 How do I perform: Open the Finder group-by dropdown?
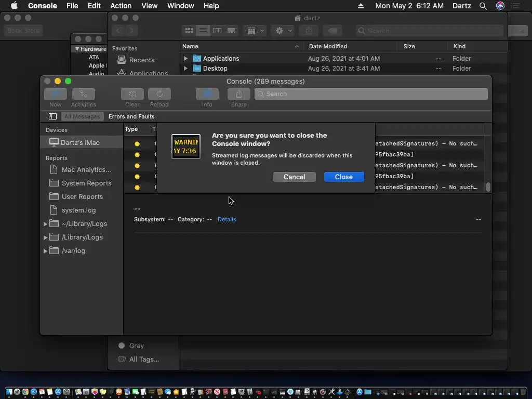(x=255, y=31)
